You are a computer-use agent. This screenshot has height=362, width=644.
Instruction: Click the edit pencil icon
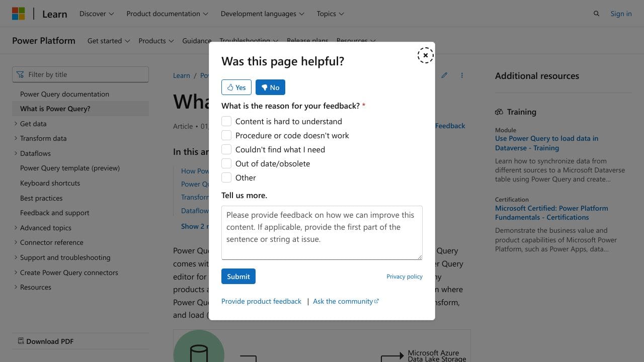[444, 75]
